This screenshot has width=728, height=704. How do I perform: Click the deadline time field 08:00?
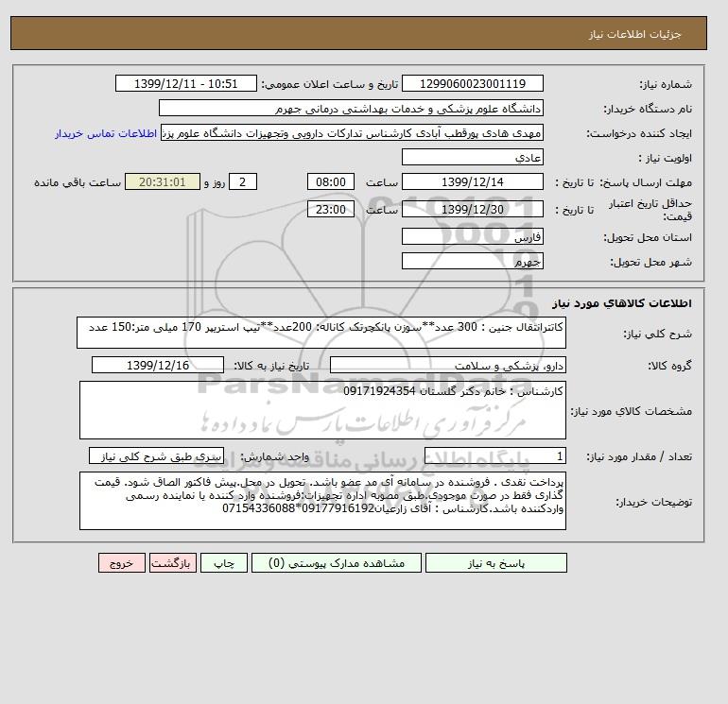pos(331,182)
